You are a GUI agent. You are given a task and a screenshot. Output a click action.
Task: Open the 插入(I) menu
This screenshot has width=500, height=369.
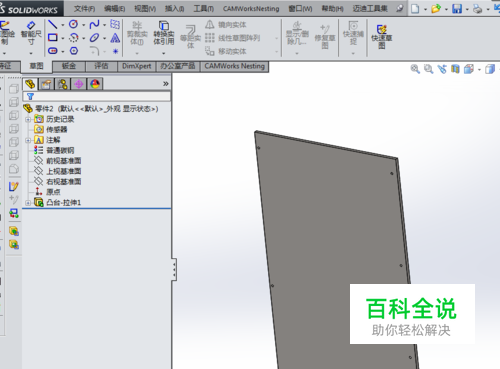coord(174,9)
